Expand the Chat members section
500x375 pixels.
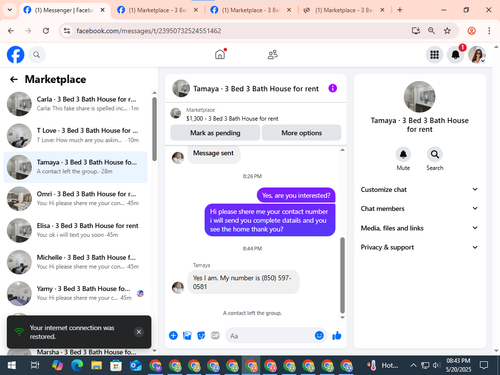coord(419,208)
